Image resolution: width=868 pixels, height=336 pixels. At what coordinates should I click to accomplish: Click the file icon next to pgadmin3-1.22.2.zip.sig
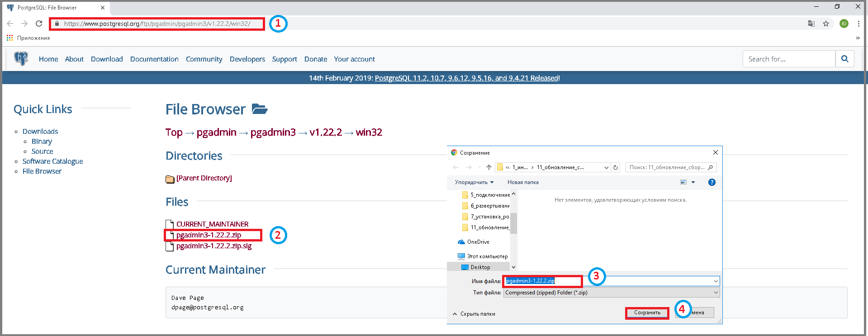click(170, 246)
